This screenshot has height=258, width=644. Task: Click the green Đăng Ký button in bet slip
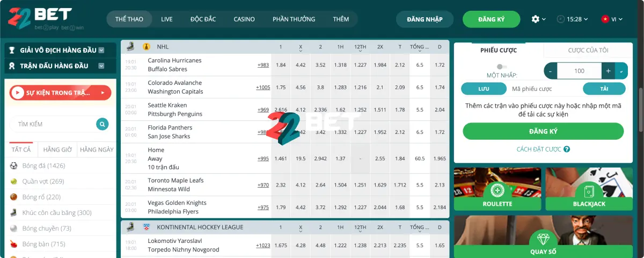coord(543,131)
